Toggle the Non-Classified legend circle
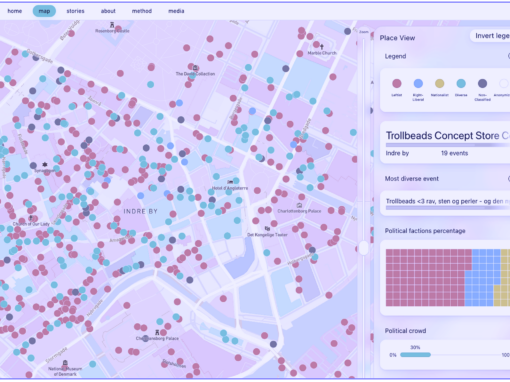Screen dimensions: 510x382 pos(482,83)
